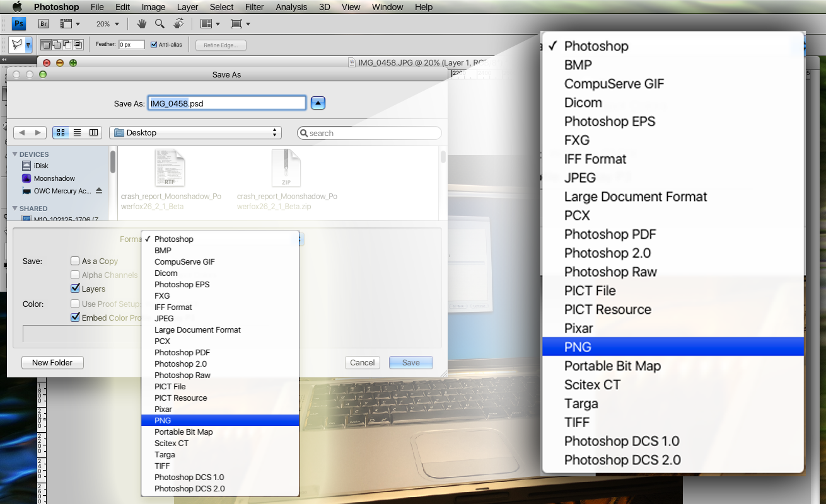
Task: Launch Adobe Bridge from the Br icon
Action: 44,24
